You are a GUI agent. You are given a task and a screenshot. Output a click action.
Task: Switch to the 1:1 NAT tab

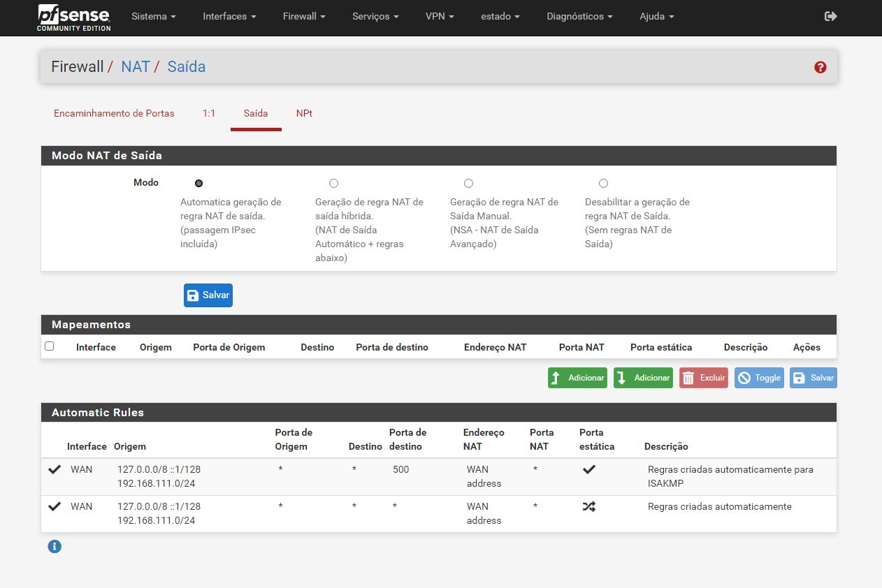(208, 113)
